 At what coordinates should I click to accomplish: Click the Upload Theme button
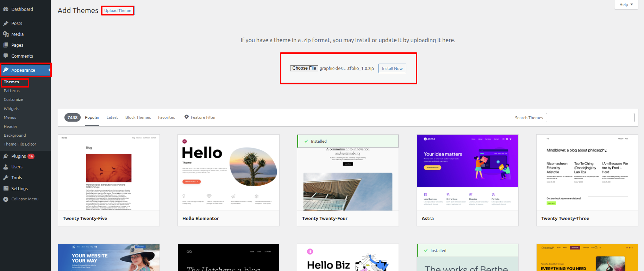coord(118,11)
